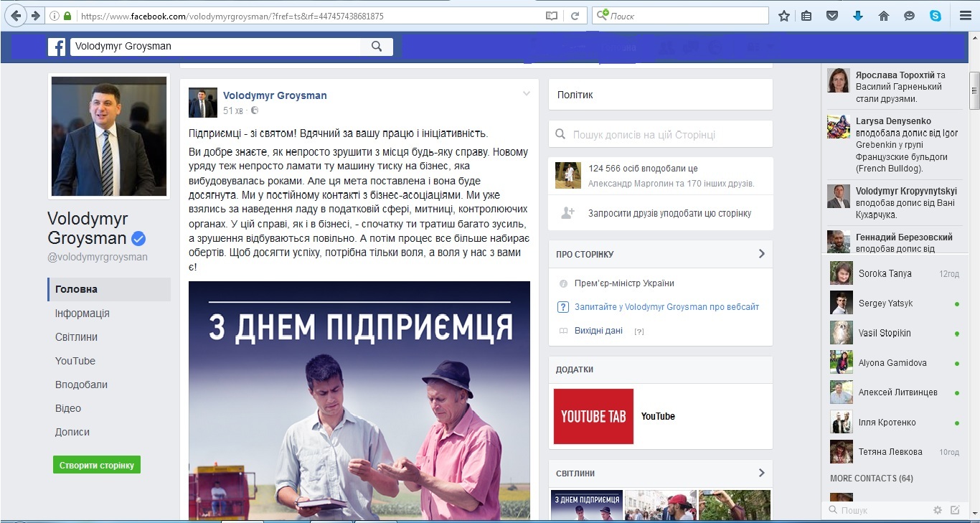
Task: Click the magnifier button in Facebook search
Action: click(377, 47)
